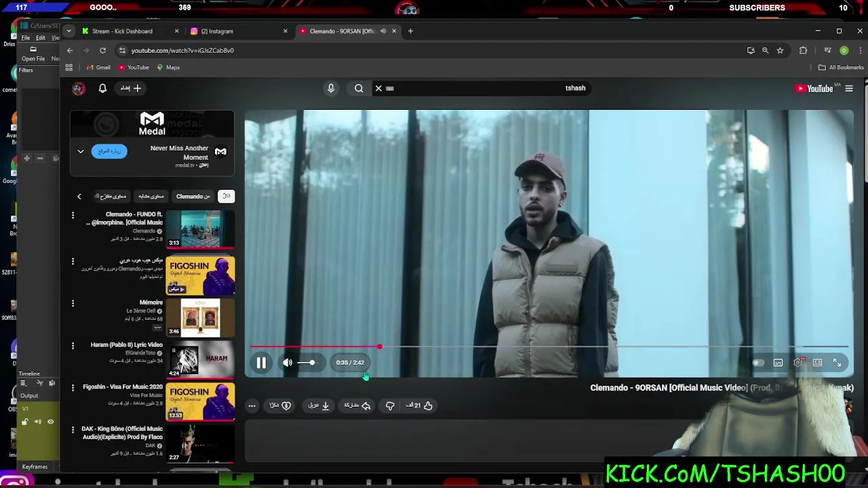Start voice search with microphone
The image size is (868, 488).
[x=331, y=88]
